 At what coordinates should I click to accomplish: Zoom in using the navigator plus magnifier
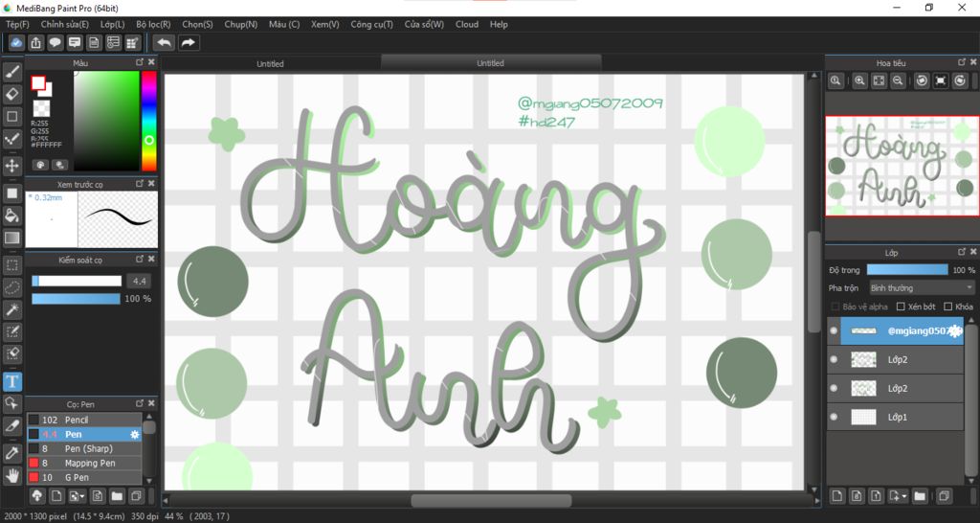point(860,80)
